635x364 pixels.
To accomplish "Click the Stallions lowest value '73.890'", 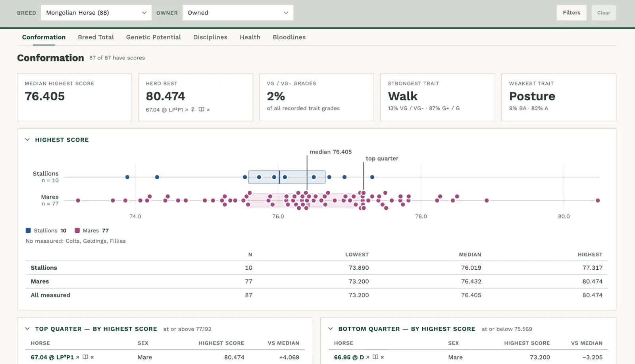I will pyautogui.click(x=359, y=268).
